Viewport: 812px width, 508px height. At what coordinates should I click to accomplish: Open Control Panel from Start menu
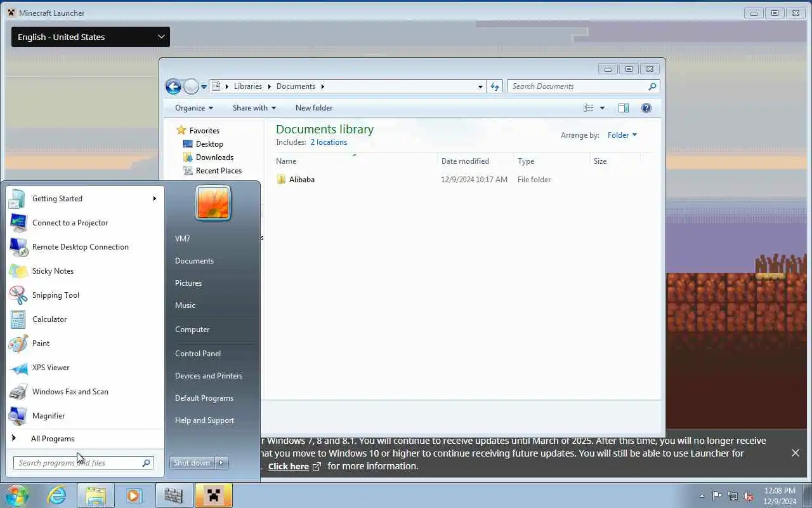pyautogui.click(x=198, y=354)
